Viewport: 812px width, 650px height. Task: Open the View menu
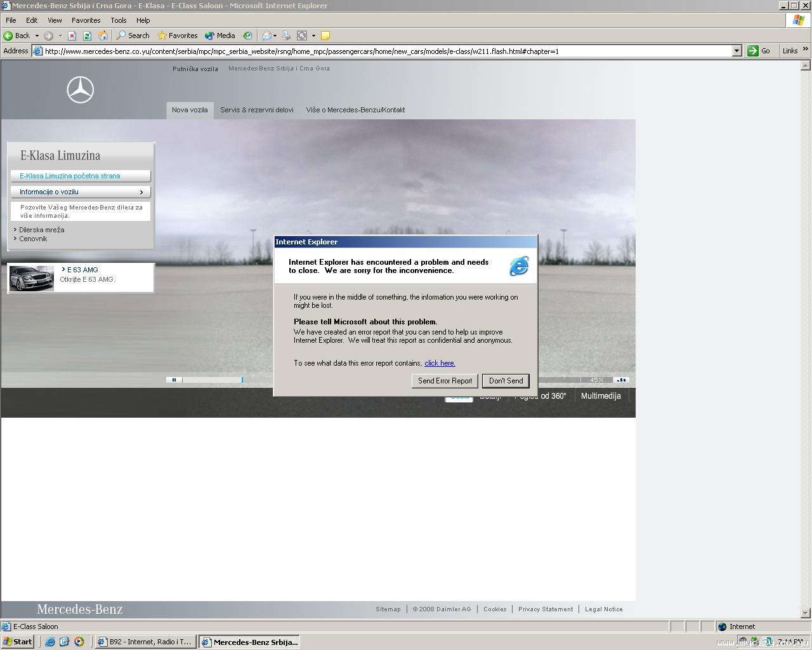55,20
